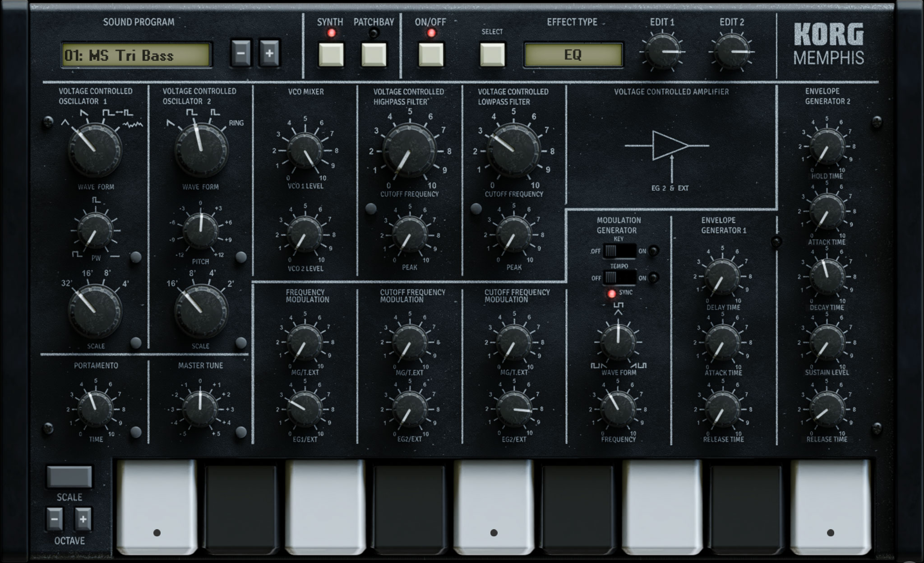Screen dimensions: 924x563
Task: Raise the keyboard OCTAVE with plus button
Action: click(x=83, y=519)
